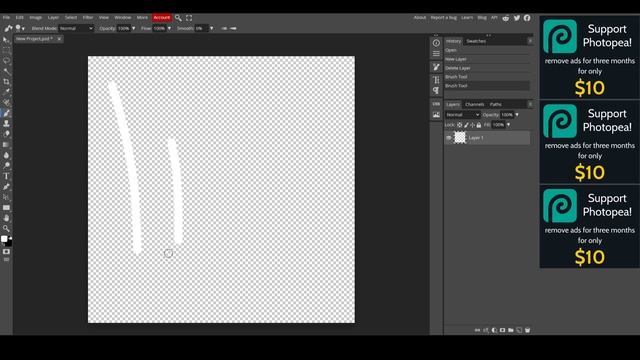Viewport: 640px width, 360px height.
Task: Toggle lock image pixels brush icon
Action: (466, 125)
